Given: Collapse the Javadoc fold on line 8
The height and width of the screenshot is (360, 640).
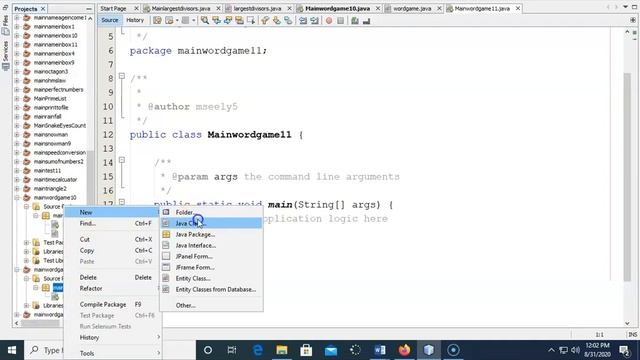Looking at the screenshot, I should pos(122,76).
